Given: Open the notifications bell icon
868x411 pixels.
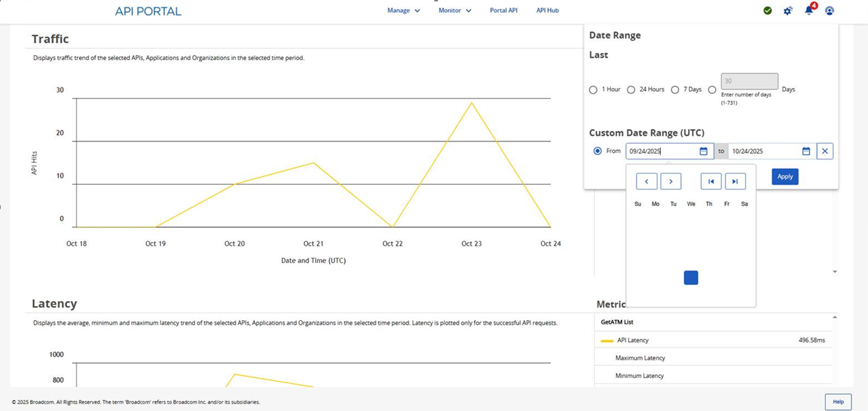Looking at the screenshot, I should (809, 11).
